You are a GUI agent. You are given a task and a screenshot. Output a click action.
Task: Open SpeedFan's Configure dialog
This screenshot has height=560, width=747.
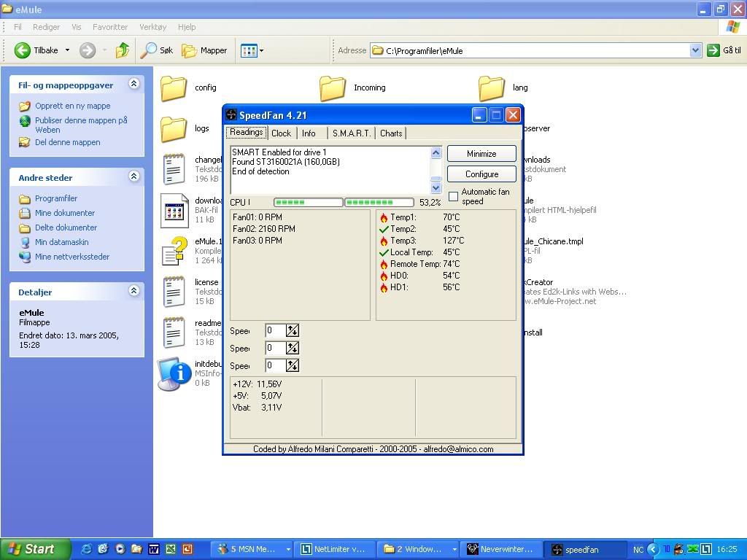(481, 174)
